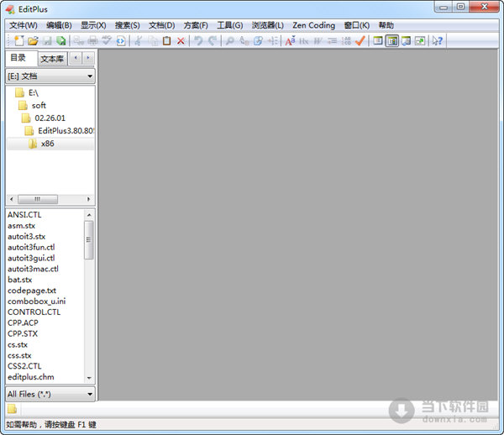Click the Paste clipboard icon
This screenshot has height=435, width=504.
(x=166, y=41)
